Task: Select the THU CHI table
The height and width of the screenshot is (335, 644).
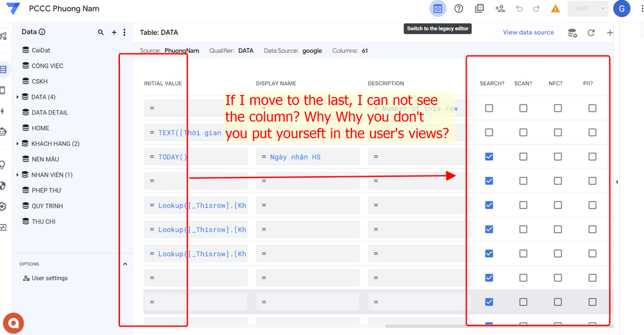Action: [x=43, y=221]
